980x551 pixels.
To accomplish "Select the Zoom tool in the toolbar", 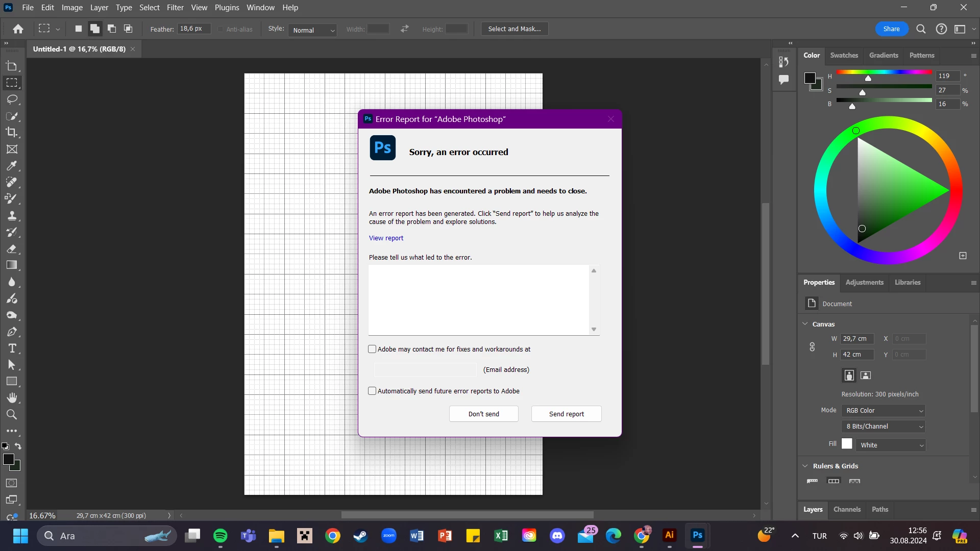I will (12, 414).
